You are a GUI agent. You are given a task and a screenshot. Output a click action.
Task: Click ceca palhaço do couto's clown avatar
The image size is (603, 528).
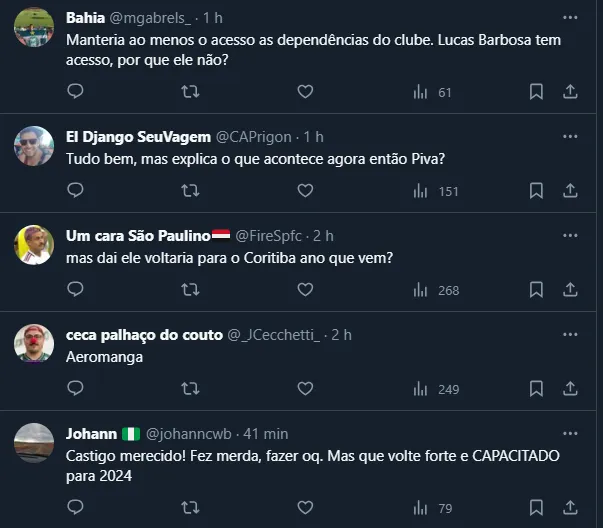point(34,344)
